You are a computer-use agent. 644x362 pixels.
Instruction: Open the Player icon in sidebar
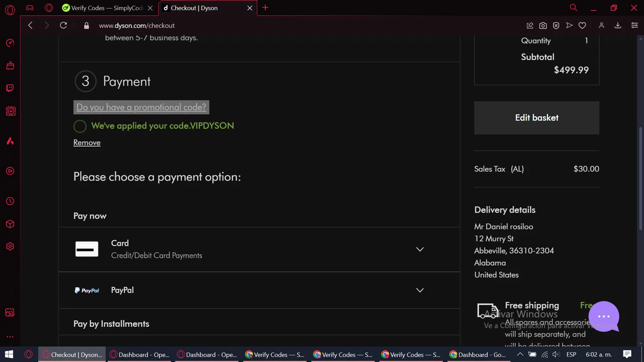point(10,171)
